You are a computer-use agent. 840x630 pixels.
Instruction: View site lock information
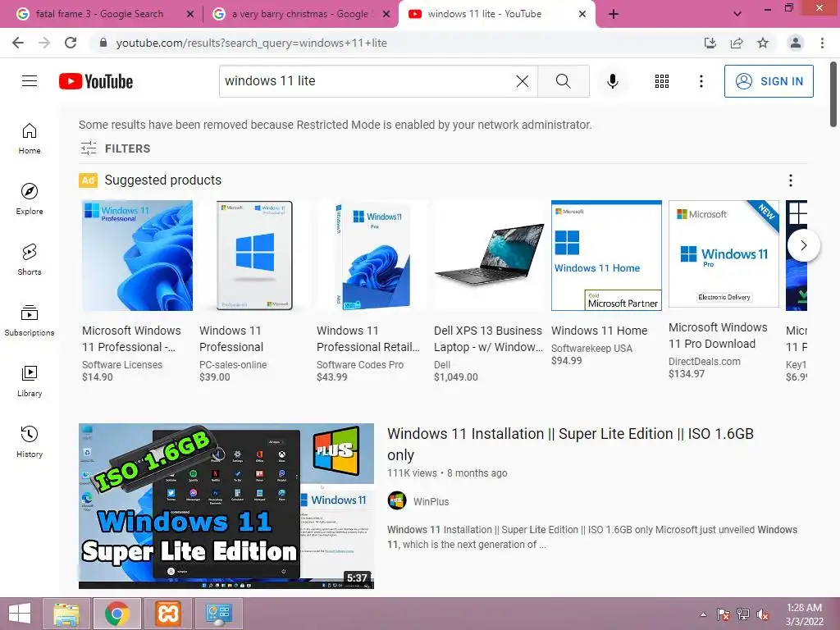[x=103, y=43]
